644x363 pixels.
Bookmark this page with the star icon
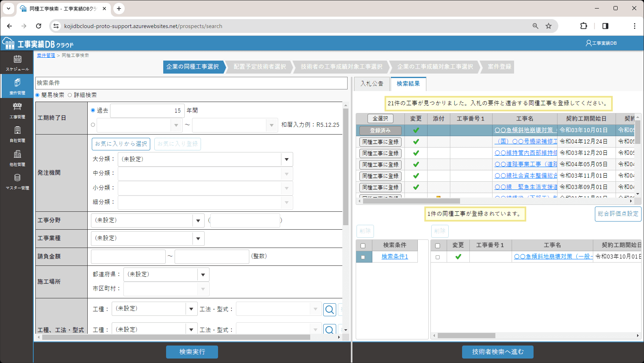549,26
